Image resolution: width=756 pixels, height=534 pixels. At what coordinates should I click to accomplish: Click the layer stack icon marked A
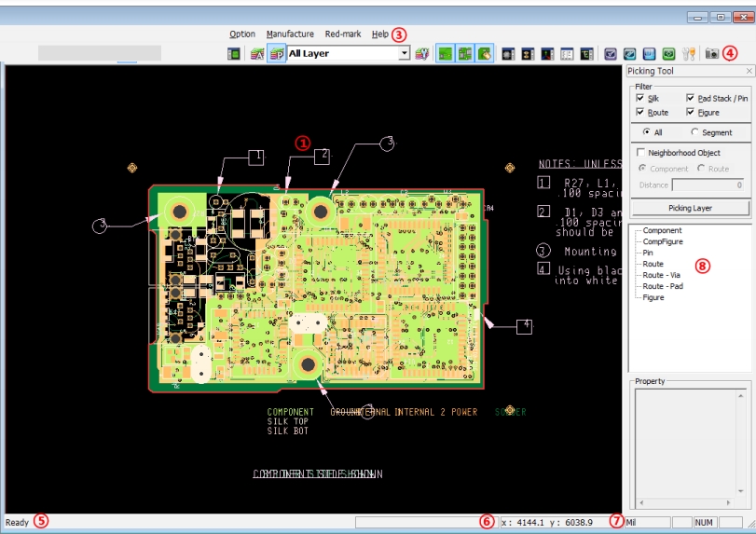click(x=256, y=54)
